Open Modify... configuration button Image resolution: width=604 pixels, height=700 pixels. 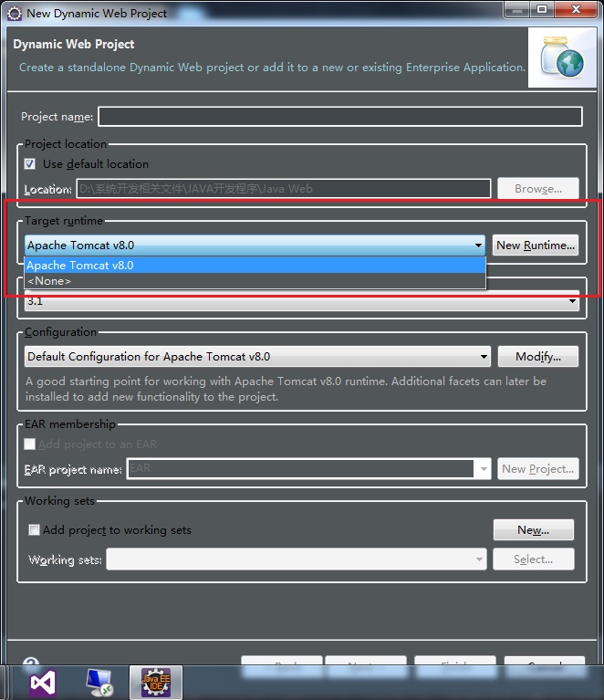click(538, 356)
